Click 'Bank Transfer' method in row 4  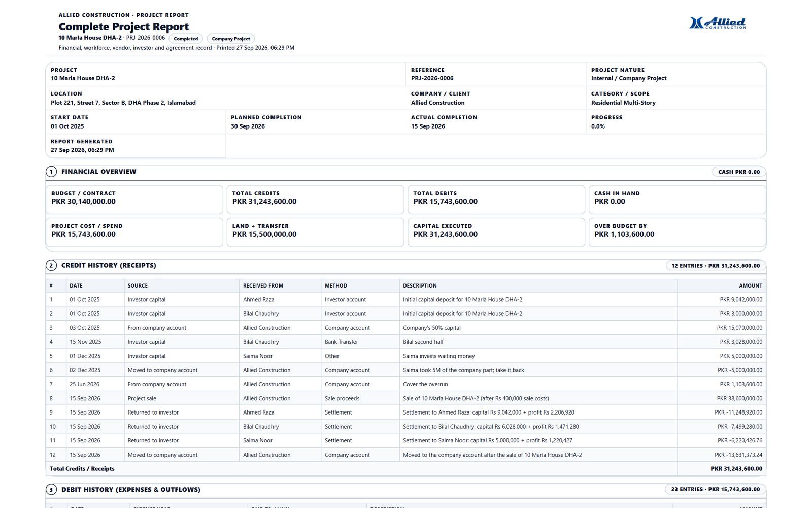coord(342,342)
